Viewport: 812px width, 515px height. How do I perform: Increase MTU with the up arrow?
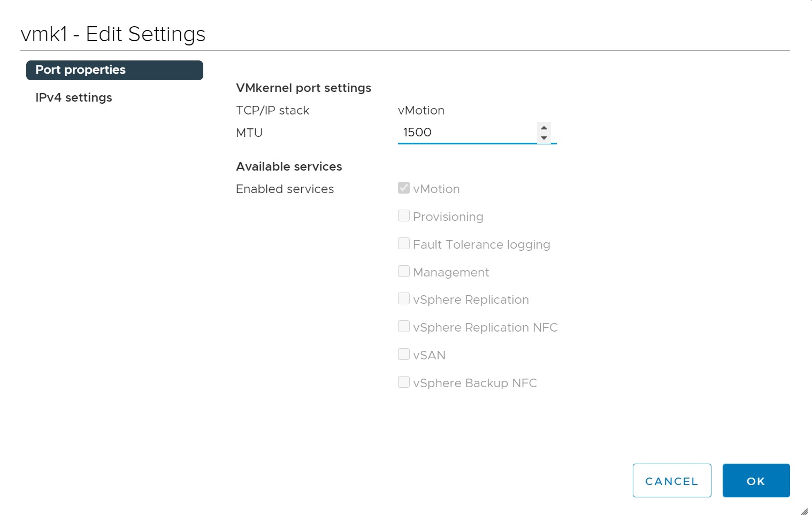click(543, 128)
